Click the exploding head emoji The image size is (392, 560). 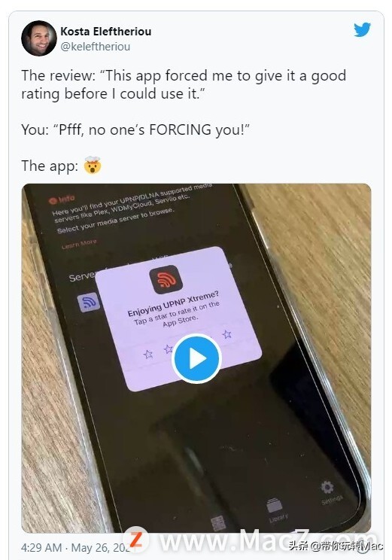pyautogui.click(x=93, y=166)
